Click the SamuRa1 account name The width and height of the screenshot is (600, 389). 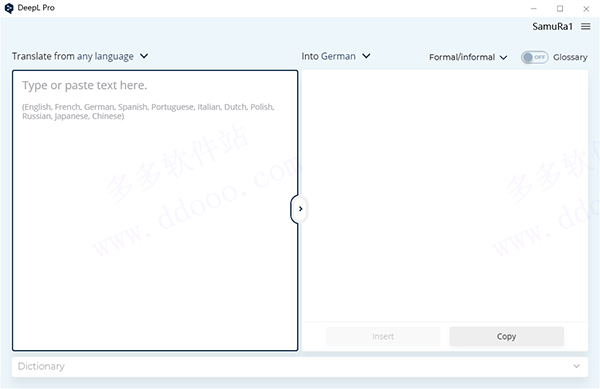tap(552, 26)
